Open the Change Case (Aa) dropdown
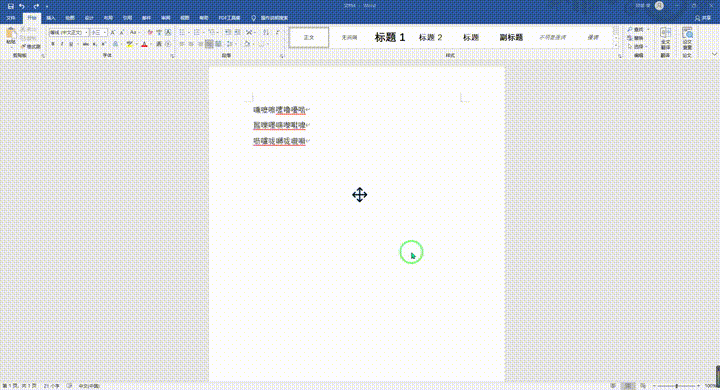The width and height of the screenshot is (720, 390). pyautogui.click(x=134, y=33)
